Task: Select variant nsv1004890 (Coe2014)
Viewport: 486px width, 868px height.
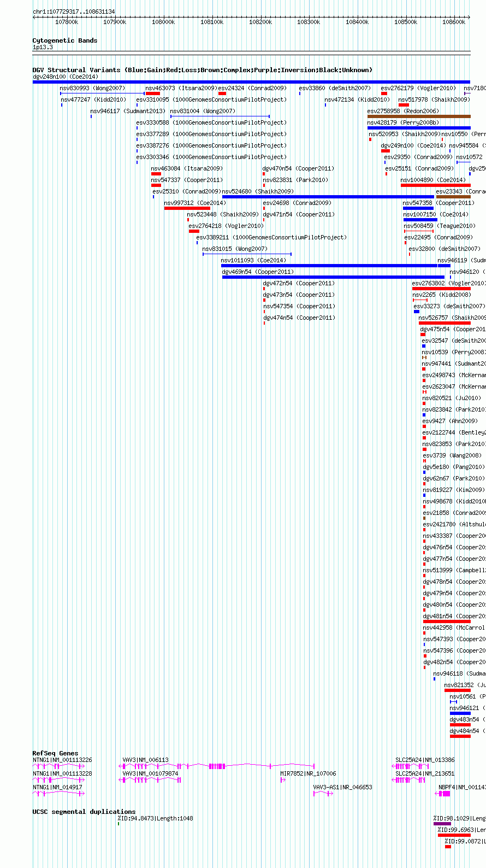Action: (x=433, y=180)
